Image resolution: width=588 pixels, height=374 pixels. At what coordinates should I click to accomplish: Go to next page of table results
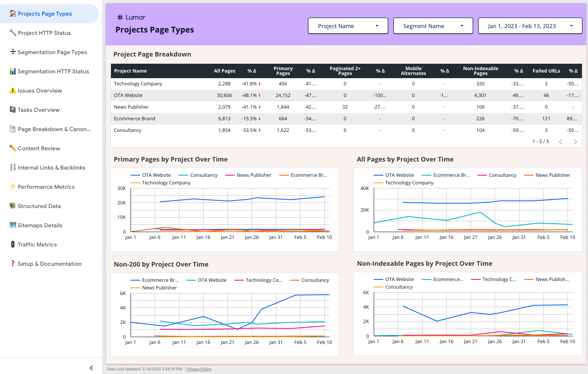575,142
